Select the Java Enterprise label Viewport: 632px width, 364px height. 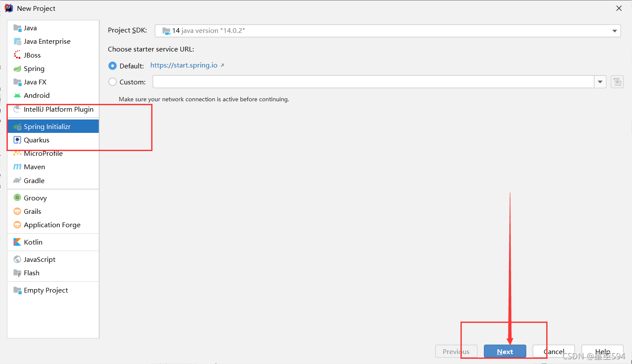[x=47, y=42]
